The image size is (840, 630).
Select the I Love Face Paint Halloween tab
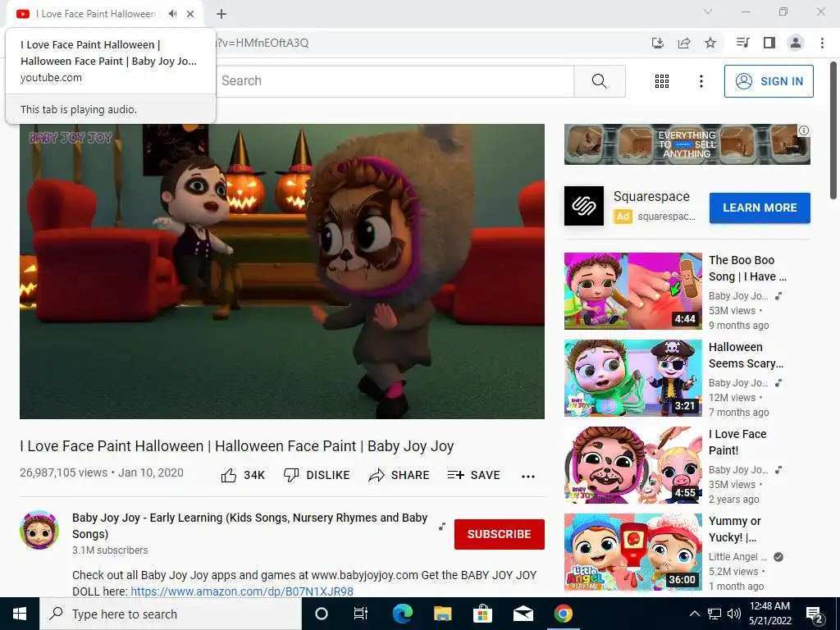click(95, 14)
